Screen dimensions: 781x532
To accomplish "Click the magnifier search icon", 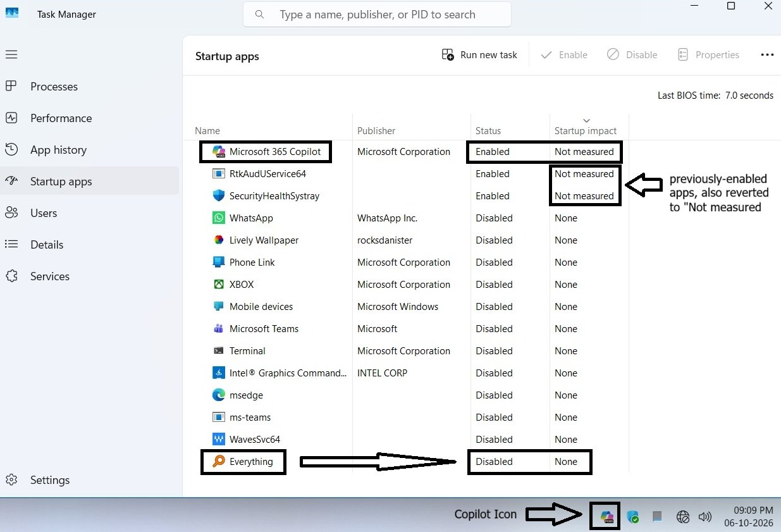I will click(x=259, y=14).
